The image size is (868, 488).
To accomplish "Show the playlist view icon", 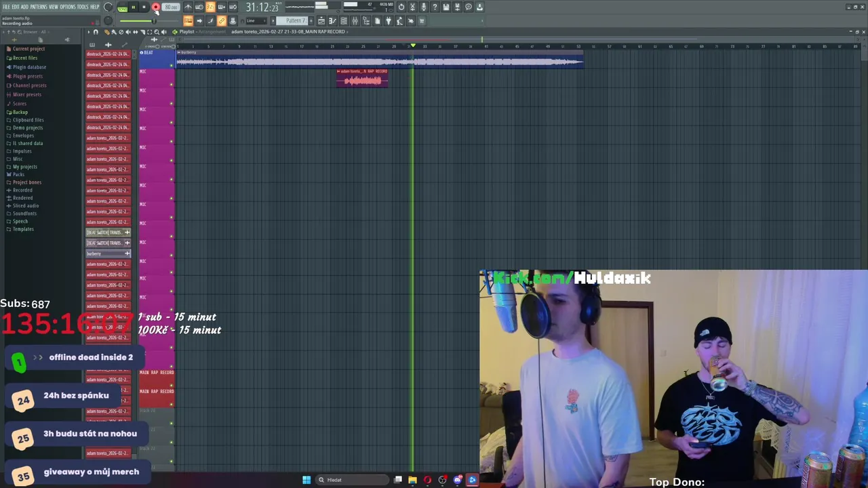I will pos(321,21).
